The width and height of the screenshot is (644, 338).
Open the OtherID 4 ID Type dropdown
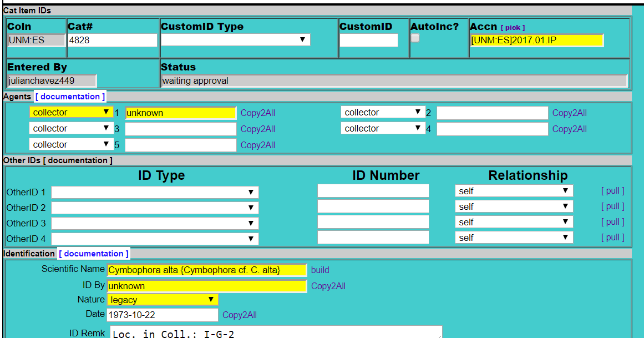click(155, 239)
